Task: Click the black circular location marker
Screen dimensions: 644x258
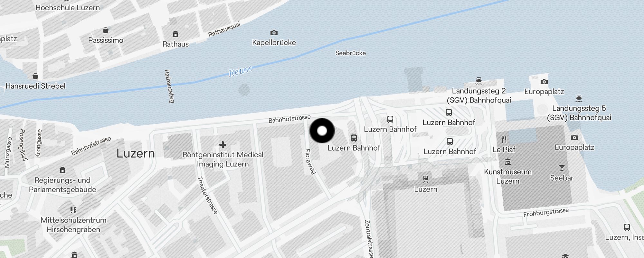Action: [322, 131]
